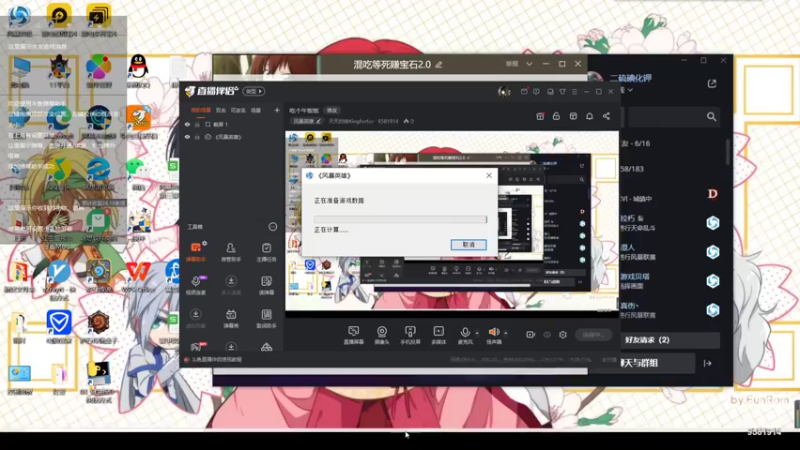Open the 视频连麦 tool
Image resolution: width=800 pixels, height=450 pixels.
(x=196, y=285)
